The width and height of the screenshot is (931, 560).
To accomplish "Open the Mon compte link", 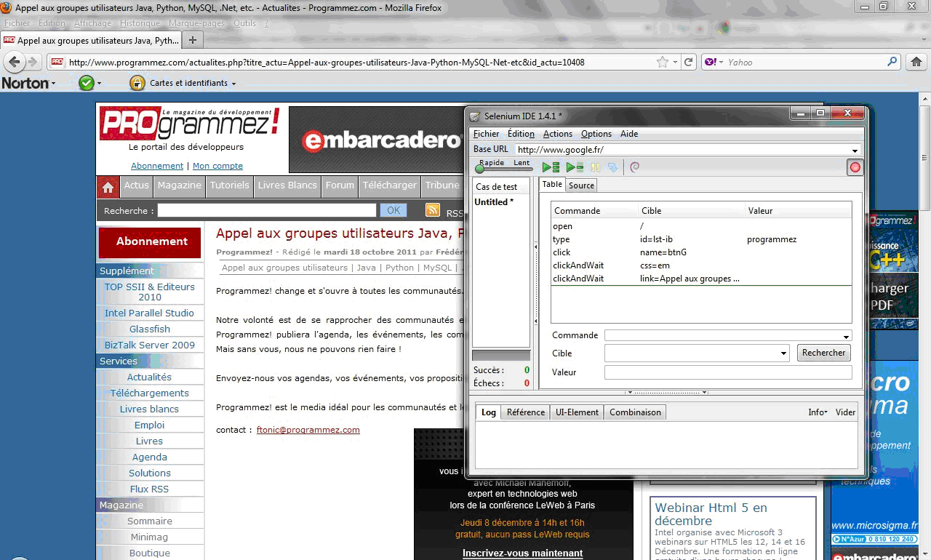I will pyautogui.click(x=217, y=166).
